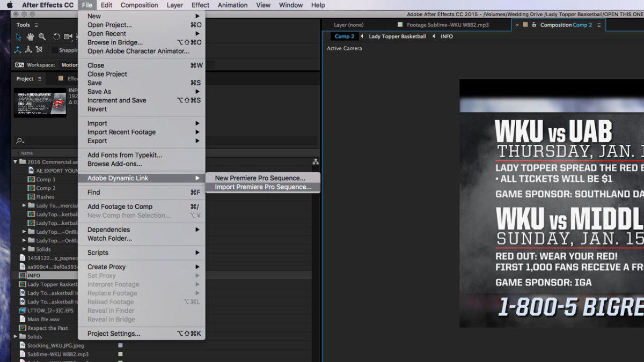
Task: Select the Project panel tab
Action: 25,79
